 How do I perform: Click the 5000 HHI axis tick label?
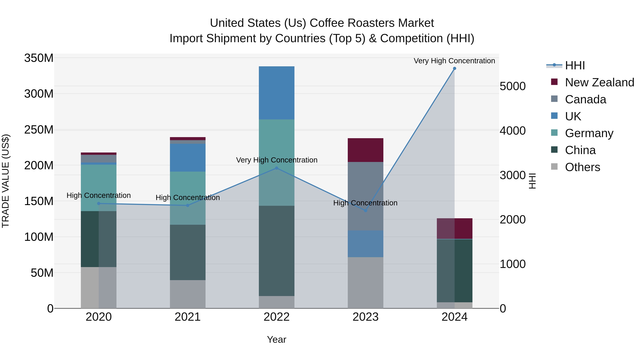513,87
